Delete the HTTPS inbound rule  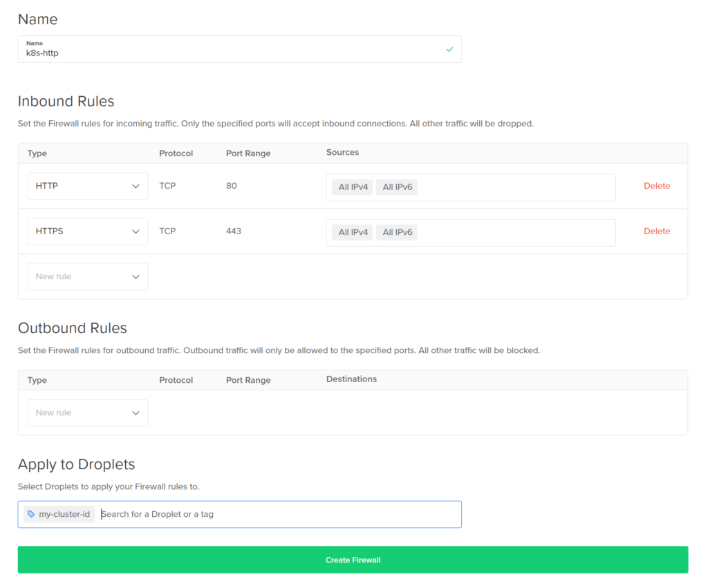657,231
